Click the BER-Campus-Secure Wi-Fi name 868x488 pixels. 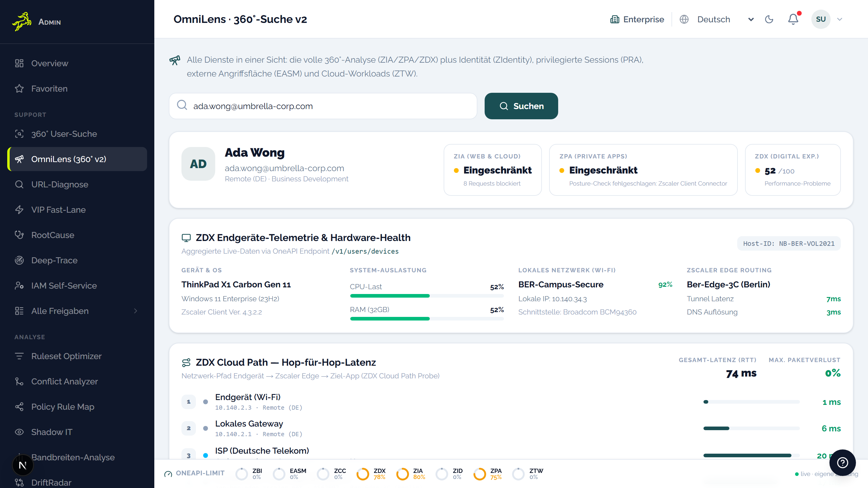(x=561, y=285)
